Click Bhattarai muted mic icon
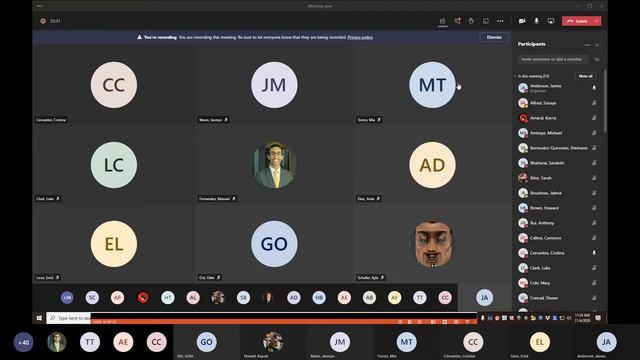640x360 pixels. (594, 163)
